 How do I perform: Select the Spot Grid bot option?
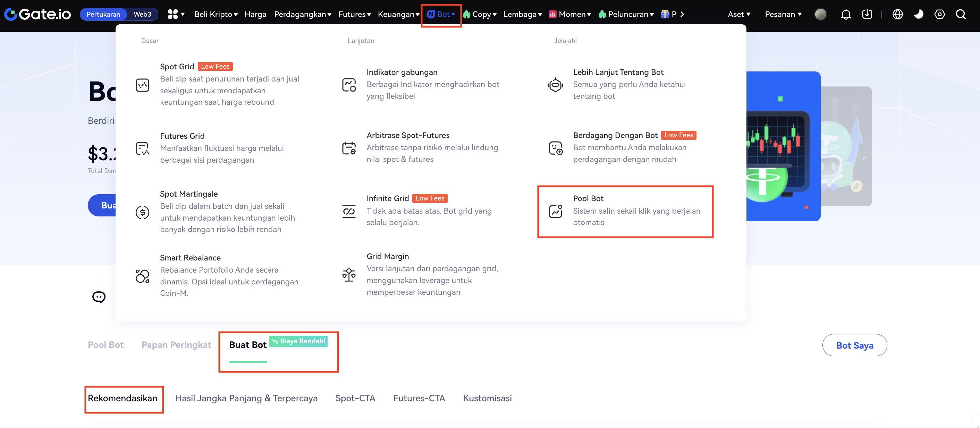click(x=177, y=67)
